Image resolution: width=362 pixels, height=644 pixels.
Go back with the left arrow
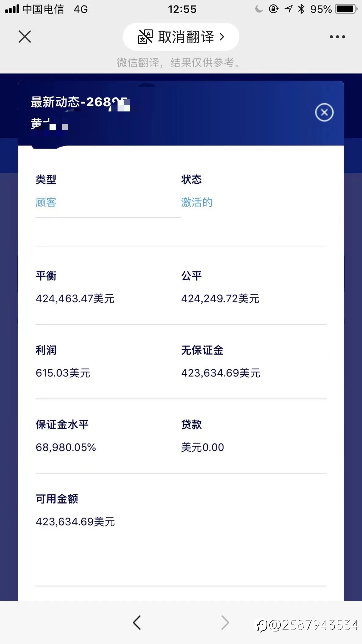tap(137, 623)
